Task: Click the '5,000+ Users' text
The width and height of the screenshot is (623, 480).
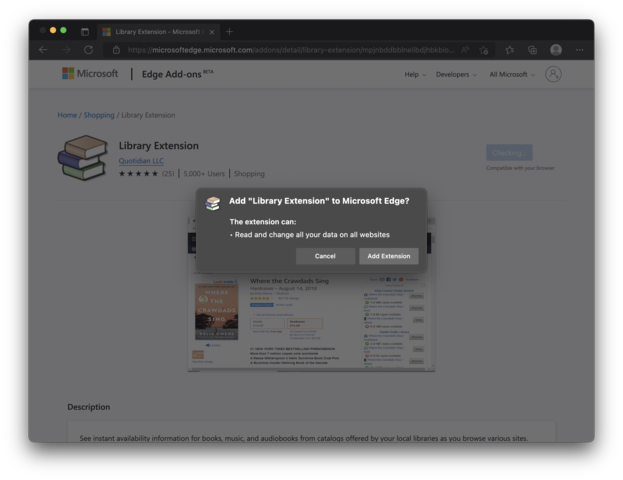Action: tap(204, 174)
